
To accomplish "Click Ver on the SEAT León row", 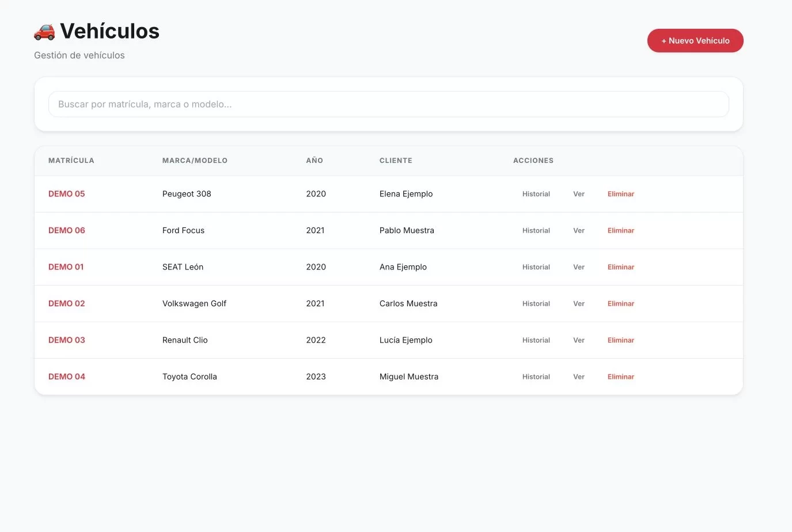I will pyautogui.click(x=579, y=267).
